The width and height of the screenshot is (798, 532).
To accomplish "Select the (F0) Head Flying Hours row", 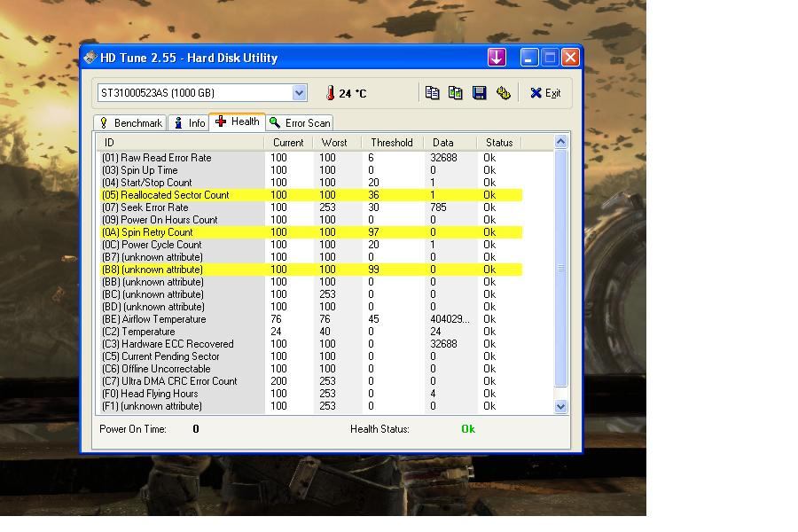I will pos(310,394).
